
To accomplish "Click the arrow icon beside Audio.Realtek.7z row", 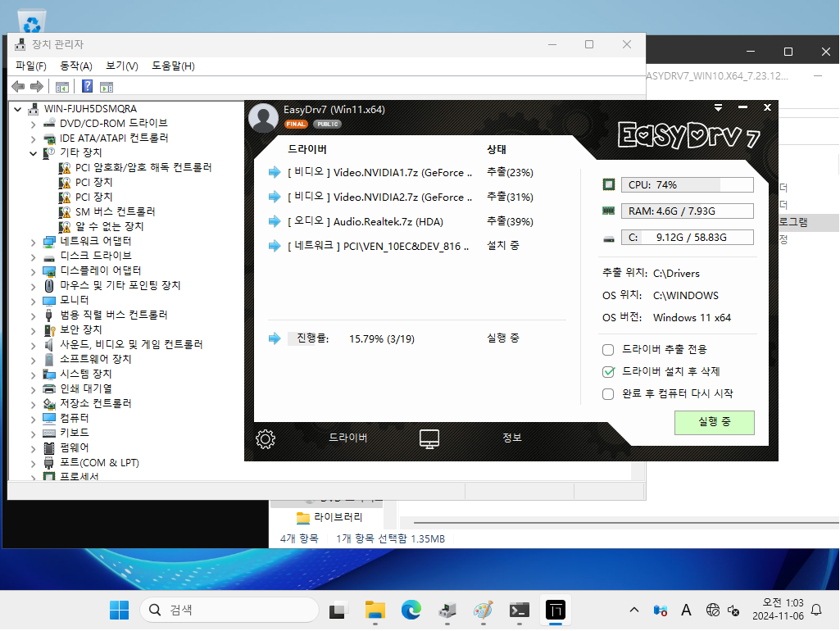I will pyautogui.click(x=275, y=221).
